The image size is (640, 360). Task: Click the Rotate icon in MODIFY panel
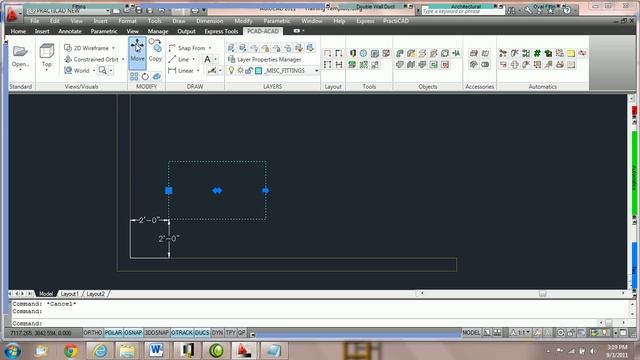[x=145, y=76]
